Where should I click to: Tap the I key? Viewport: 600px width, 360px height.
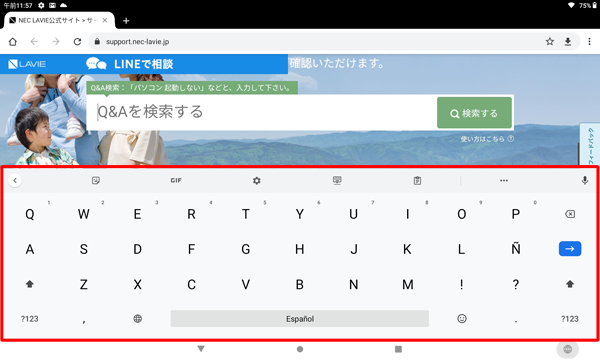(408, 214)
